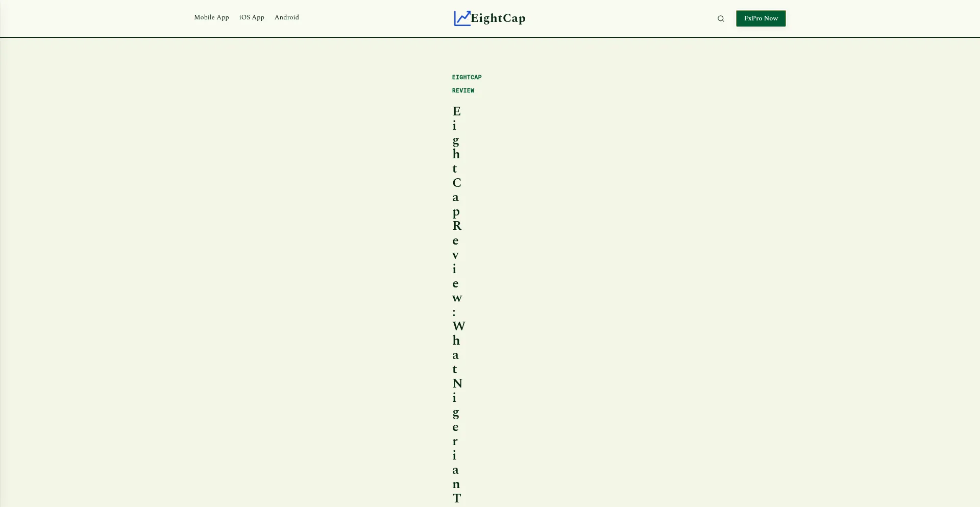Viewport: 980px width, 507px height.
Task: Click the EIGHTCAP category label
Action: pyautogui.click(x=467, y=77)
